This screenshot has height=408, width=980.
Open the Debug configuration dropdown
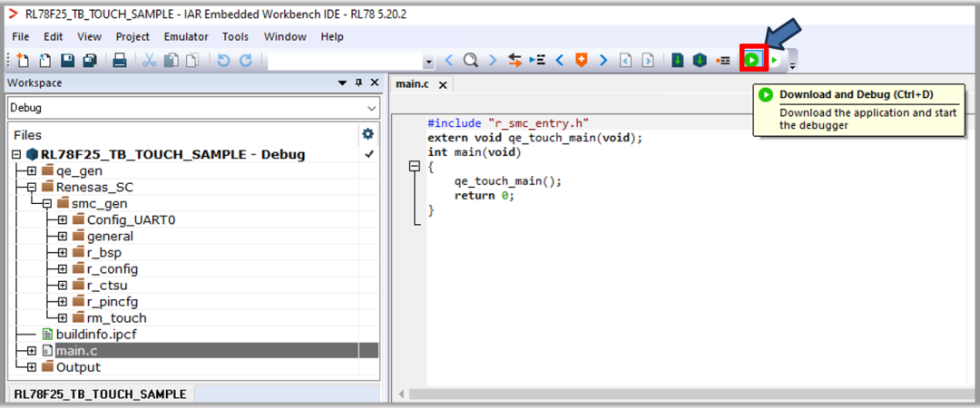(x=371, y=108)
